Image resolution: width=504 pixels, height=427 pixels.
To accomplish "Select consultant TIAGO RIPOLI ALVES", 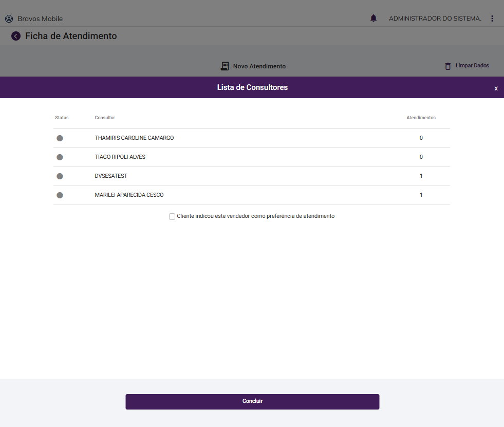I will click(x=120, y=157).
